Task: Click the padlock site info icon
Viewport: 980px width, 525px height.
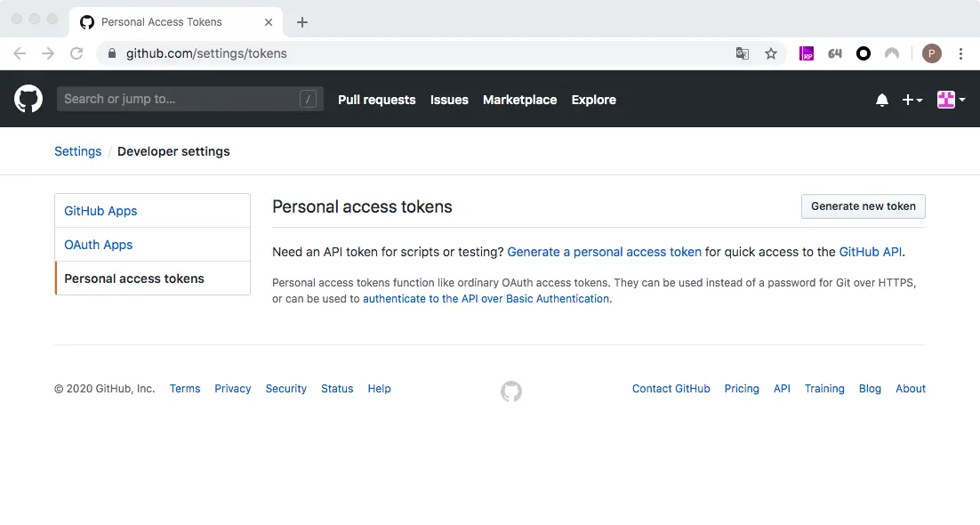Action: point(112,53)
